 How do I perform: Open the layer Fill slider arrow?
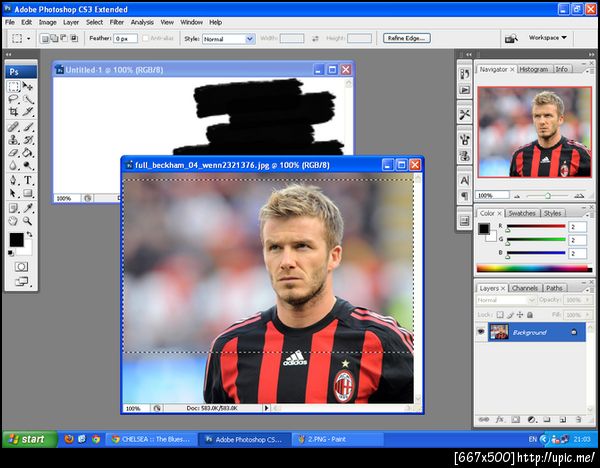(588, 315)
